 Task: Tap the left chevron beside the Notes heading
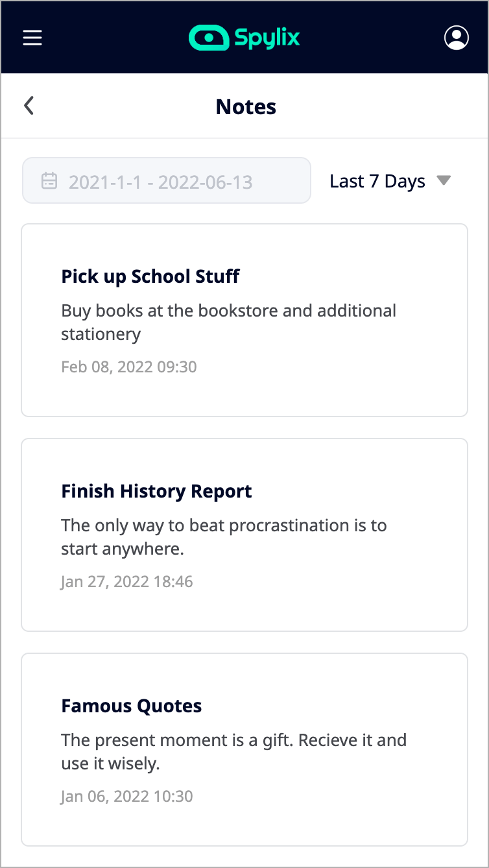(x=29, y=105)
